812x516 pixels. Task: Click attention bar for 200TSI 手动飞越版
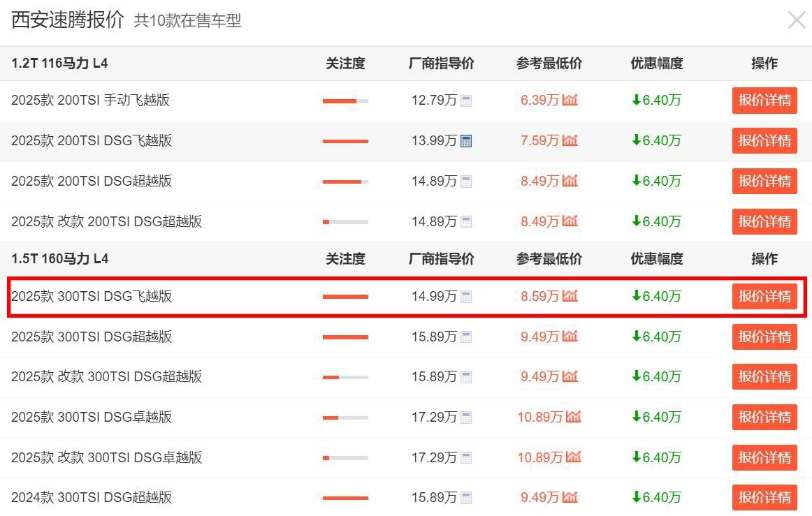pos(345,101)
